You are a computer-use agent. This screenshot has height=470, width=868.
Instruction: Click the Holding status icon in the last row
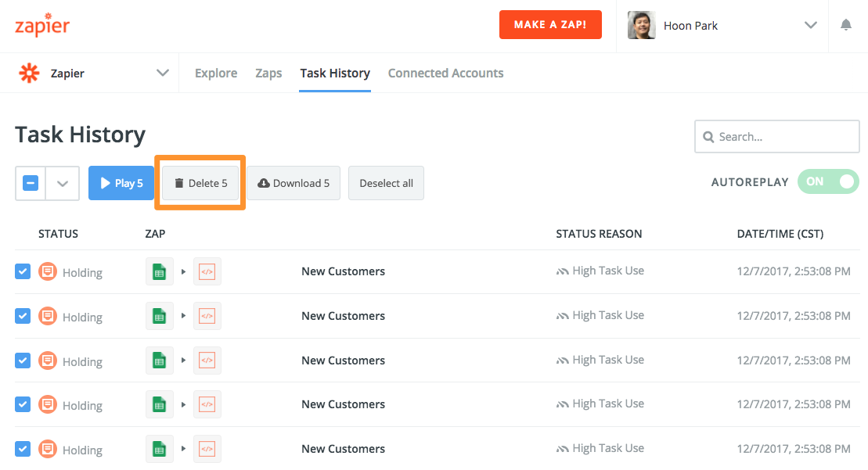coord(48,449)
